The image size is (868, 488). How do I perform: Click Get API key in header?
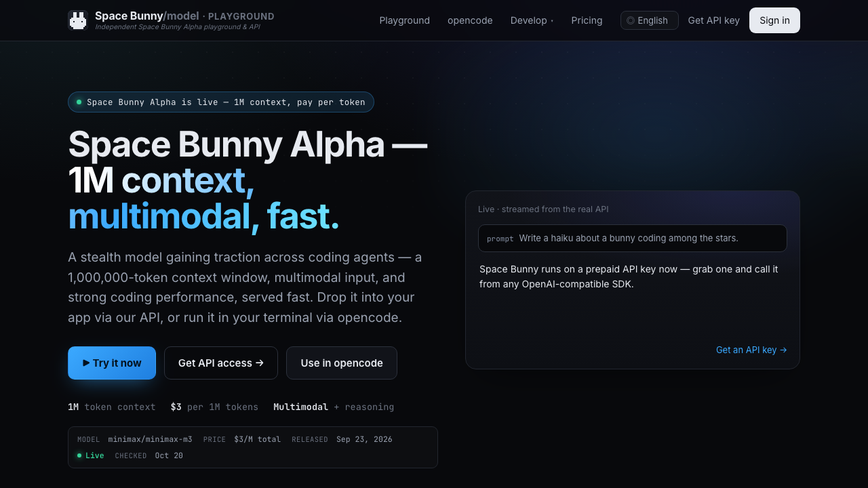(x=713, y=20)
